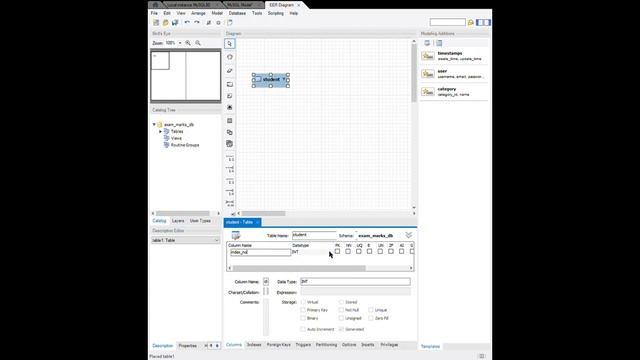
Task: Zoom in on the Bird's Eye panel
Action: [x=188, y=43]
